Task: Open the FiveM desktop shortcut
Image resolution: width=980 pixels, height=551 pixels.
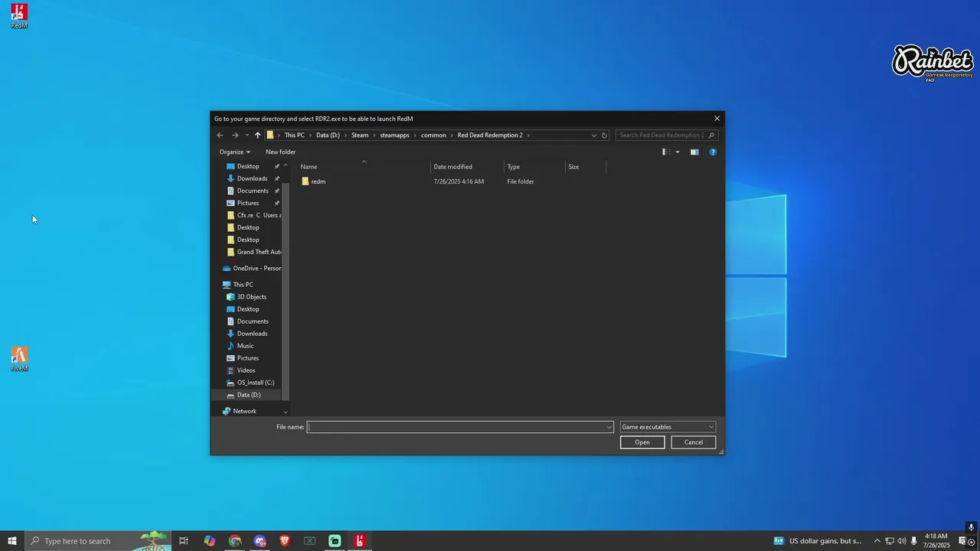Action: [19, 359]
